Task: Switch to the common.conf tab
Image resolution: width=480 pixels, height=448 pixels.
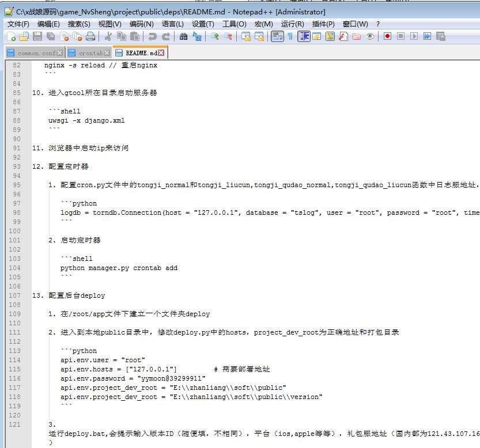Action: click(35, 53)
